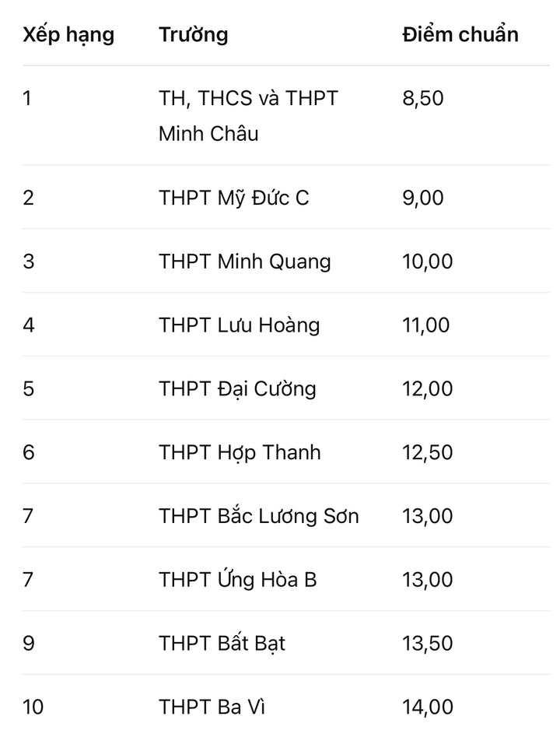
Task: Select 'THPT Lưu Hoàng' entry
Action: [x=240, y=325]
